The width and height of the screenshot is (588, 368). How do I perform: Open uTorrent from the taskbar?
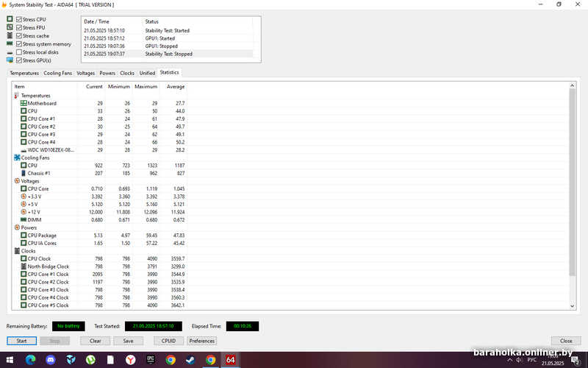pyautogui.click(x=90, y=360)
